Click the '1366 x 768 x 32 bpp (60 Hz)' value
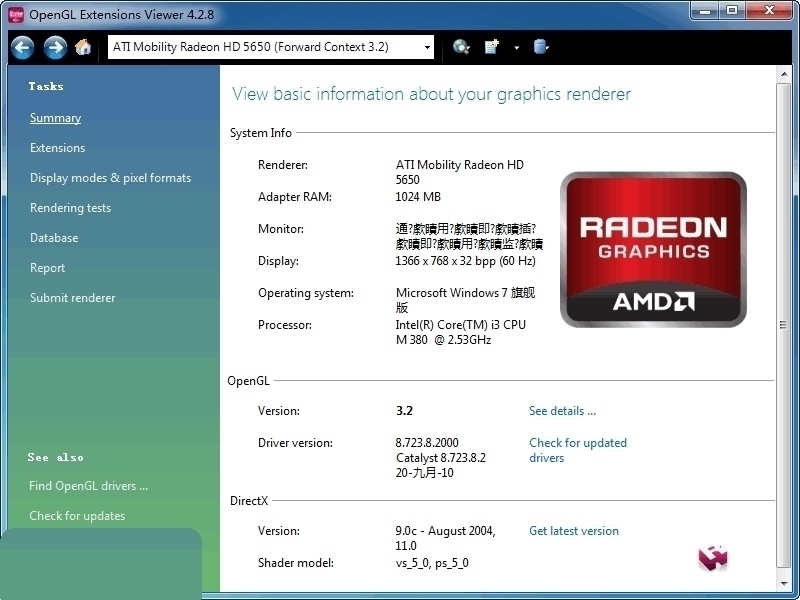The width and height of the screenshot is (800, 600). (x=465, y=261)
